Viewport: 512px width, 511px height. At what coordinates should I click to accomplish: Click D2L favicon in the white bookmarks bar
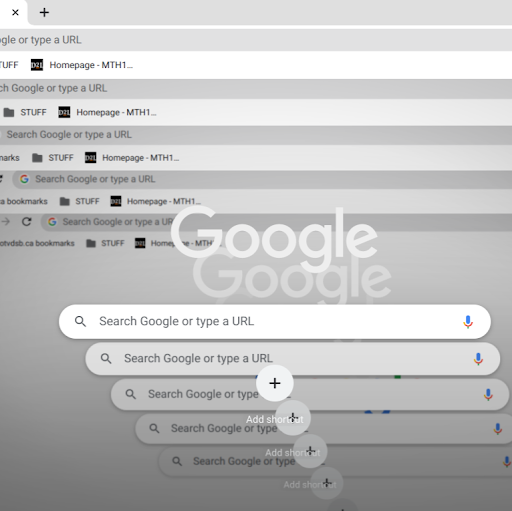(x=37, y=65)
